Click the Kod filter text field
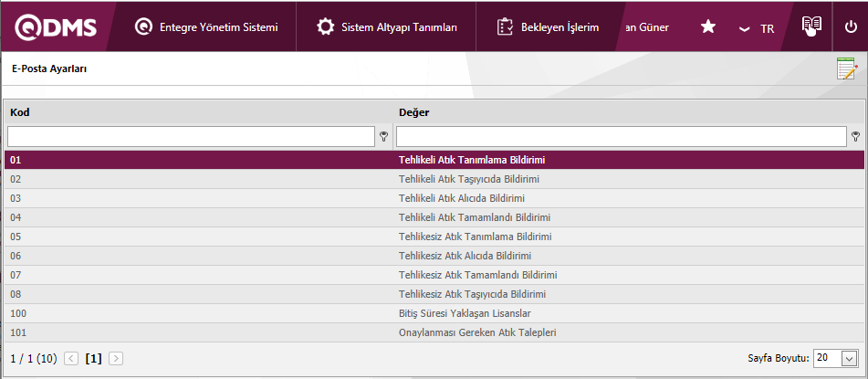Image resolution: width=868 pixels, height=379 pixels. tap(191, 137)
